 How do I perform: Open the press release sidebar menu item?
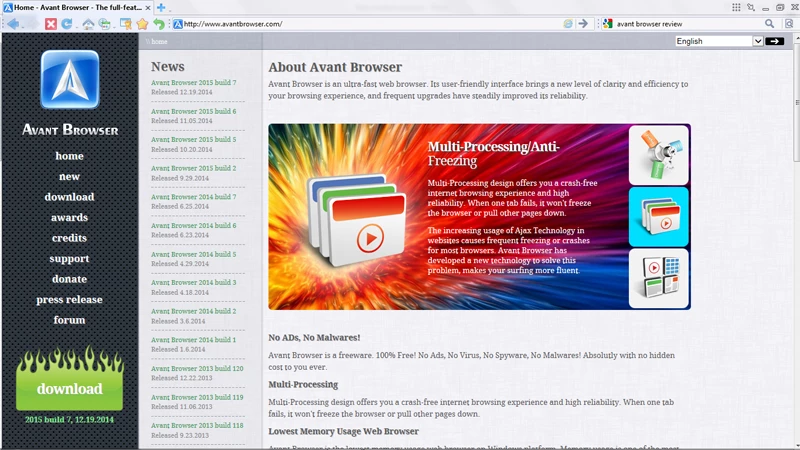[69, 299]
